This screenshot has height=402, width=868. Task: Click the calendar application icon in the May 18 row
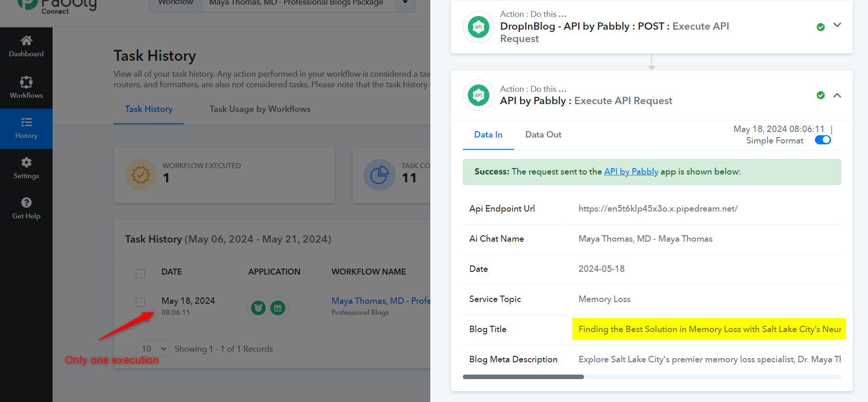(278, 308)
